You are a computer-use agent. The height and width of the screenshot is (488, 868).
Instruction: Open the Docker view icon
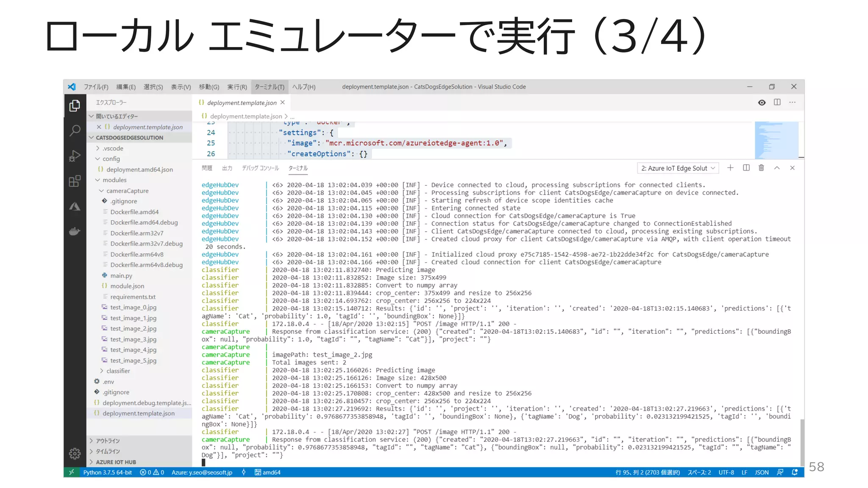75,231
